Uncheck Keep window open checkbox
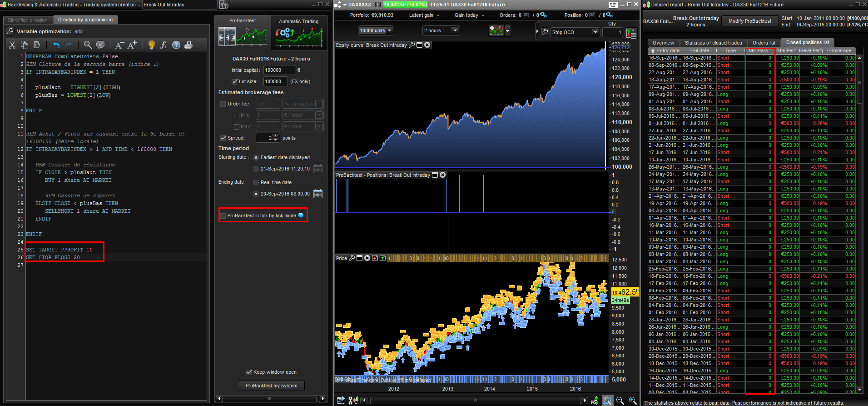This screenshot has width=868, height=406. click(x=249, y=372)
